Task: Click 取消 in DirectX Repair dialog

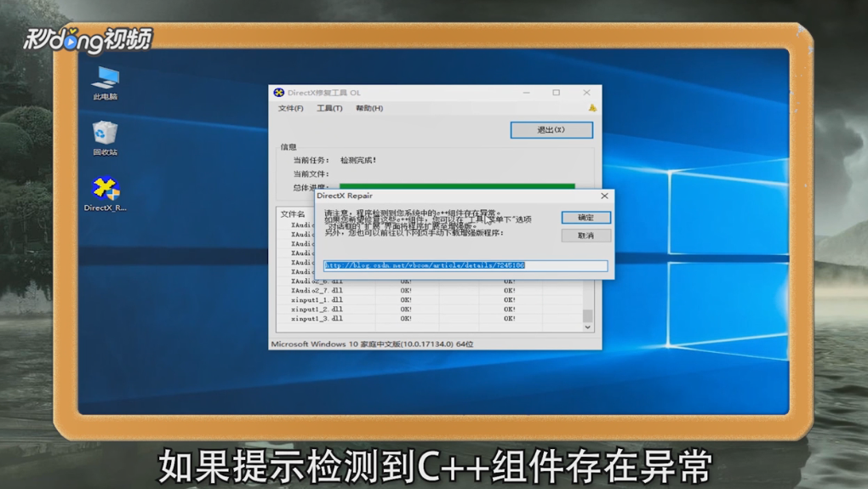Action: coord(585,236)
